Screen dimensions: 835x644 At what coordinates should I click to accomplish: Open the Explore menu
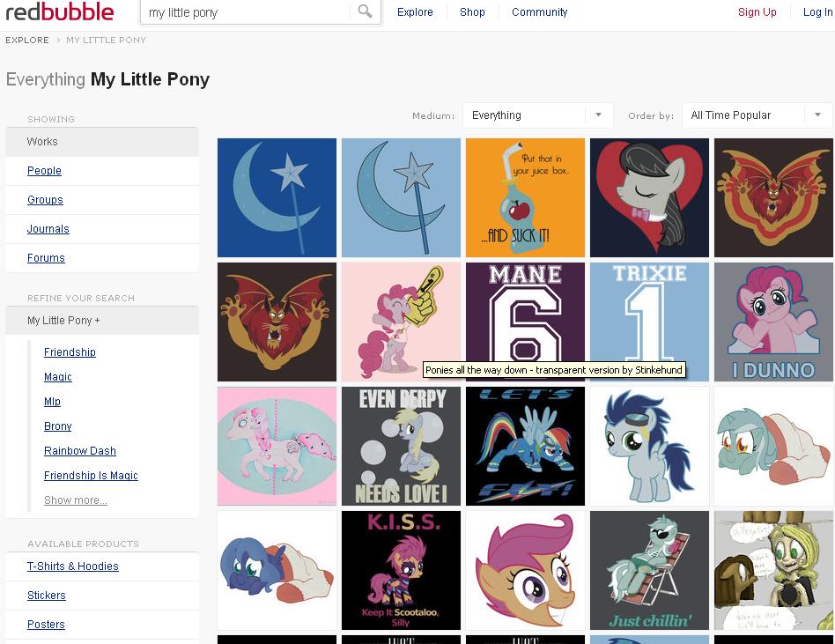pos(415,12)
